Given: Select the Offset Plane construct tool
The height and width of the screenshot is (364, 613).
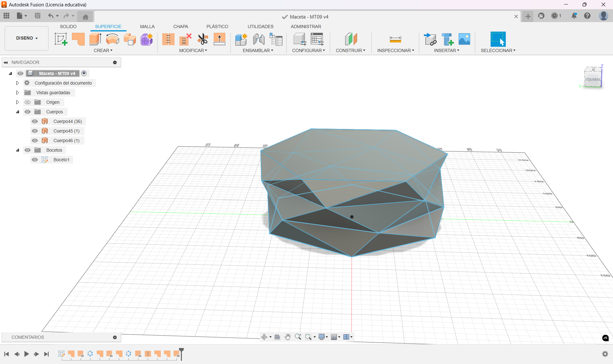Looking at the screenshot, I should (x=351, y=39).
